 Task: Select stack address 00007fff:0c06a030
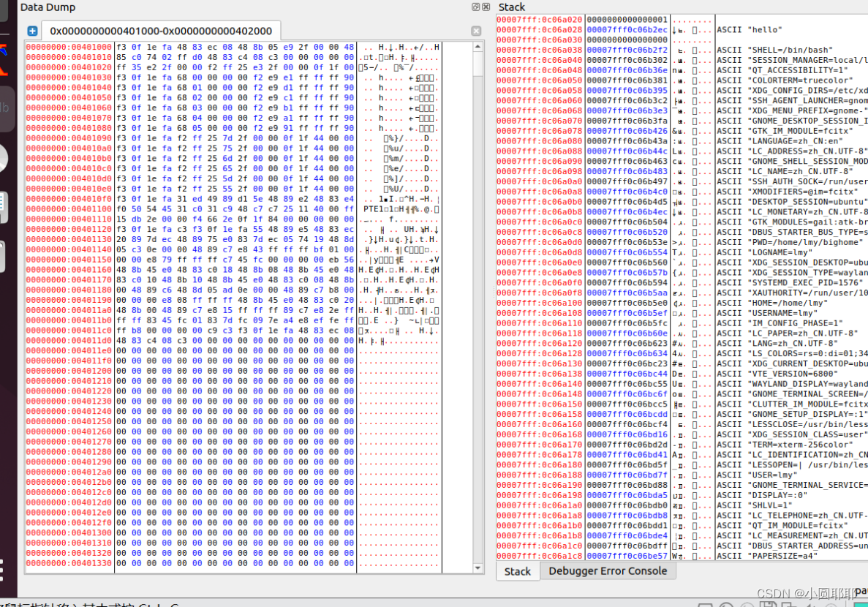pyautogui.click(x=540, y=40)
